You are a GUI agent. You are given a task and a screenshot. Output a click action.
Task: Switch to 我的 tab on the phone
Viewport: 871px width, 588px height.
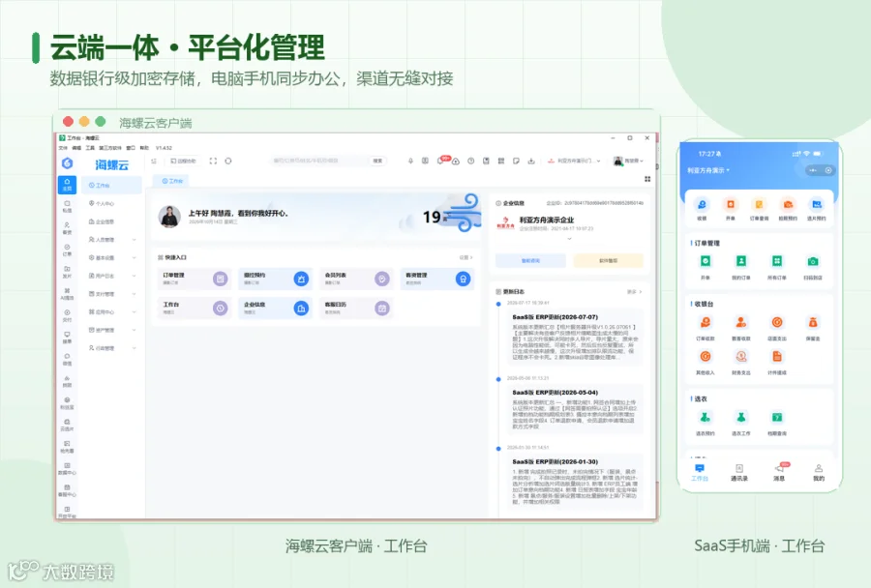pyautogui.click(x=819, y=473)
